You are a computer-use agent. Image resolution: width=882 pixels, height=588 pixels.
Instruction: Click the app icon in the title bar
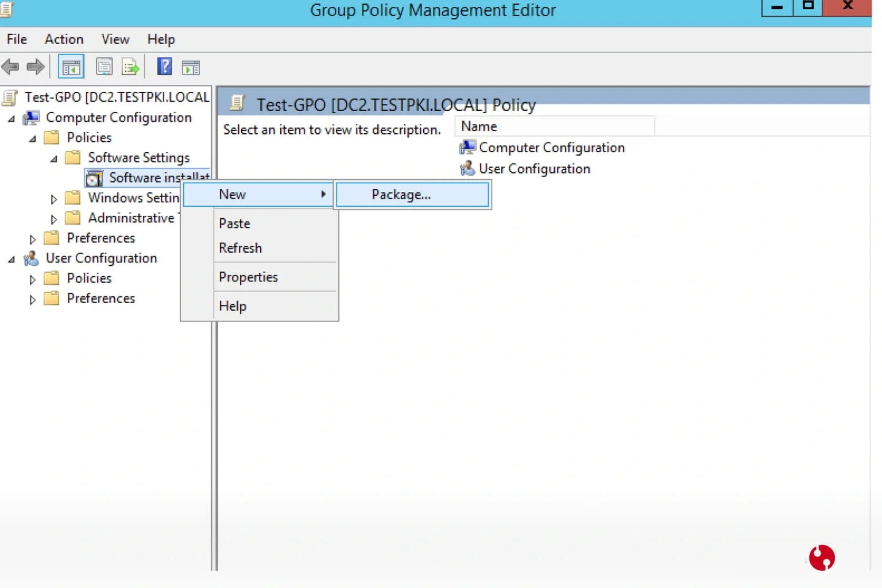point(6,10)
